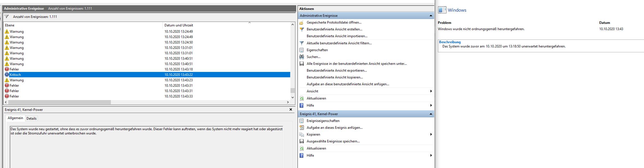Click the Windows reliability icon in the right panel
The image size is (644, 168).
(x=442, y=10)
